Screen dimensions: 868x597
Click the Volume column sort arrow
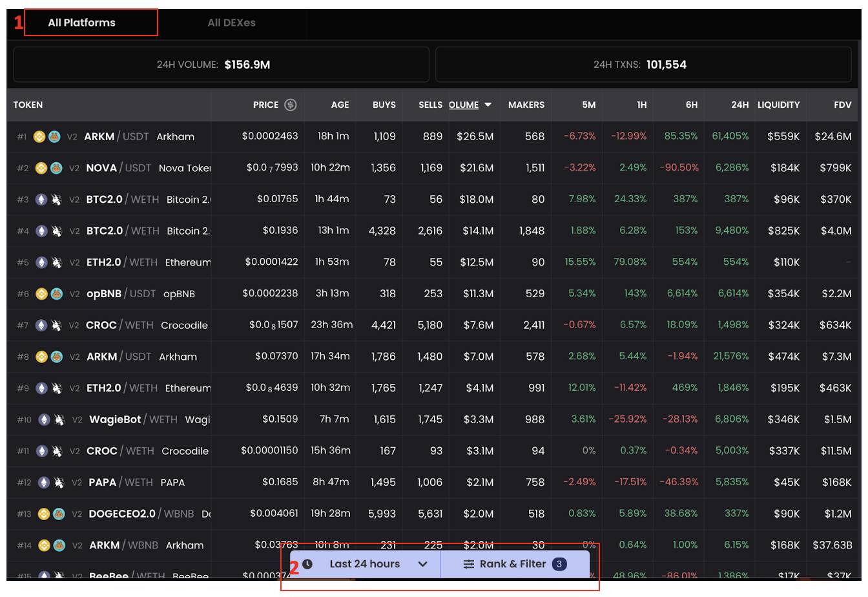point(488,105)
